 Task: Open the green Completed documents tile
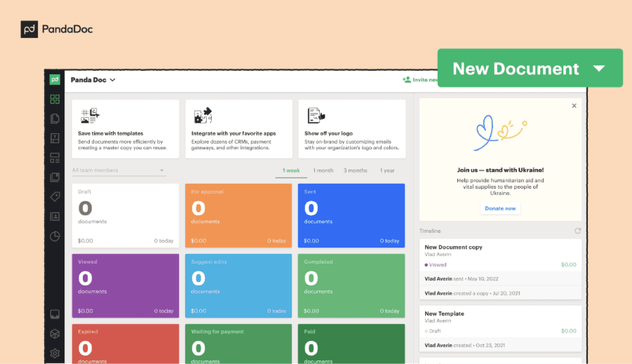351,285
